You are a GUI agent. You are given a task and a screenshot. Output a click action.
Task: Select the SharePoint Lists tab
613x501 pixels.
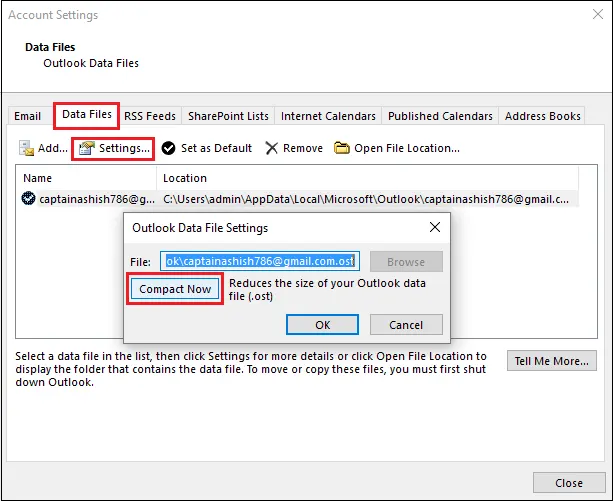(228, 116)
